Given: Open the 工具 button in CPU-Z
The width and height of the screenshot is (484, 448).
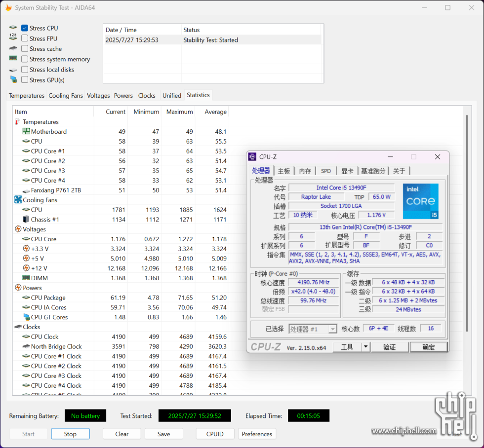Looking at the screenshot, I should point(347,347).
